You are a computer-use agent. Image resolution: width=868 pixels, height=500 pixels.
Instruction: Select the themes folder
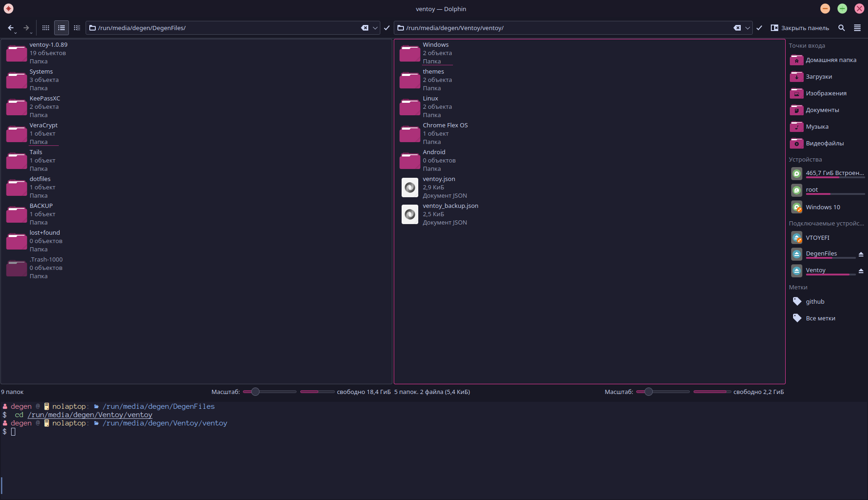[426, 80]
